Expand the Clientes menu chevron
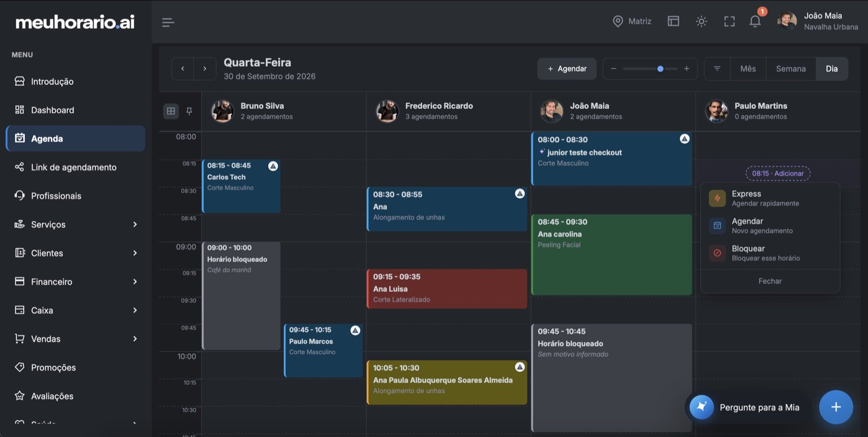The width and height of the screenshot is (868, 437). 135,253
